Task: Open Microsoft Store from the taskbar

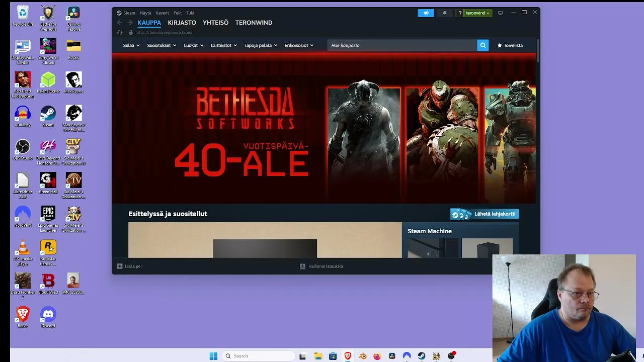Action: click(333, 356)
